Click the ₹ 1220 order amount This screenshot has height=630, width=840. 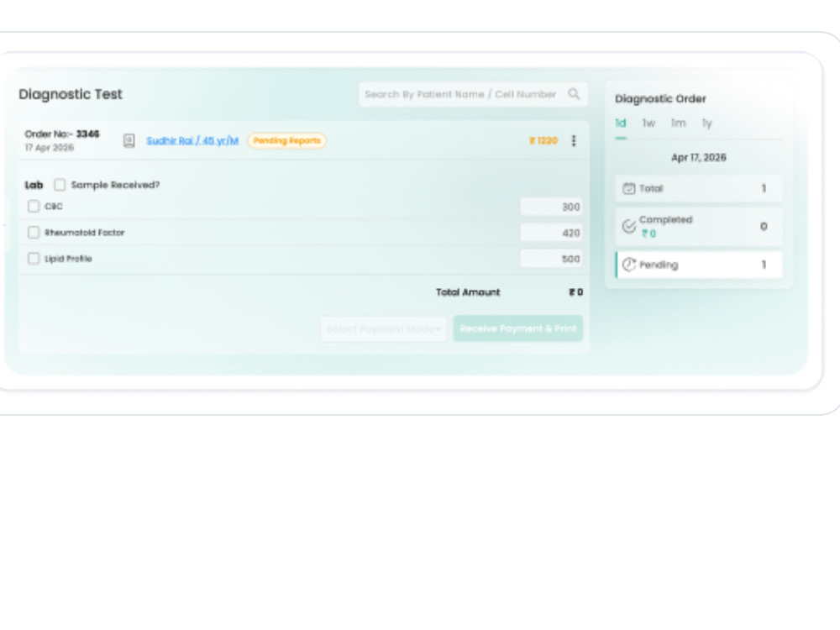pyautogui.click(x=543, y=140)
